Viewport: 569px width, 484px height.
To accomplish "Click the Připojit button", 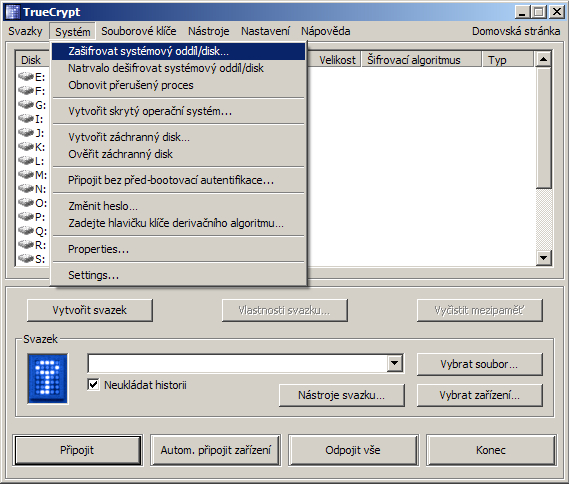I will coord(77,450).
